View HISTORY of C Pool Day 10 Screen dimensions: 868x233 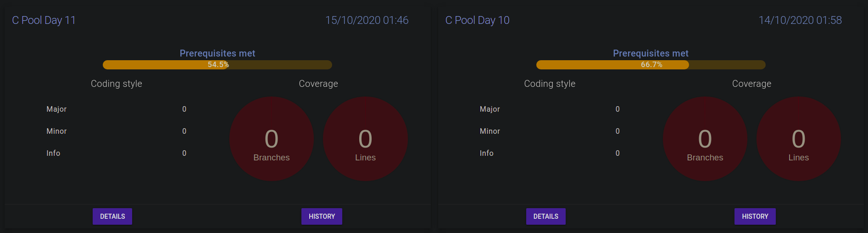coord(755,216)
